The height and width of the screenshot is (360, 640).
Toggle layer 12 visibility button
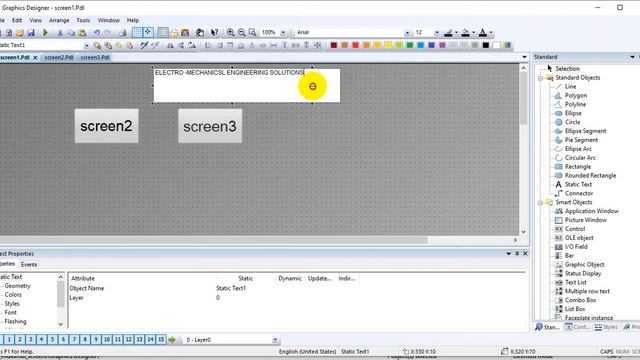tap(129, 340)
